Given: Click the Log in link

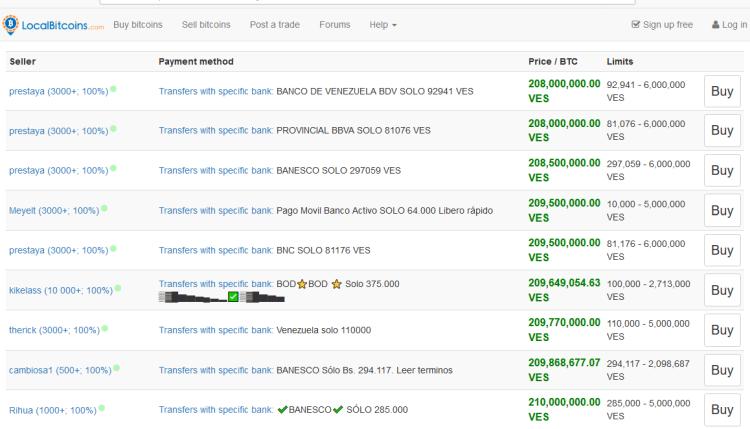Looking at the screenshot, I should coord(729,25).
